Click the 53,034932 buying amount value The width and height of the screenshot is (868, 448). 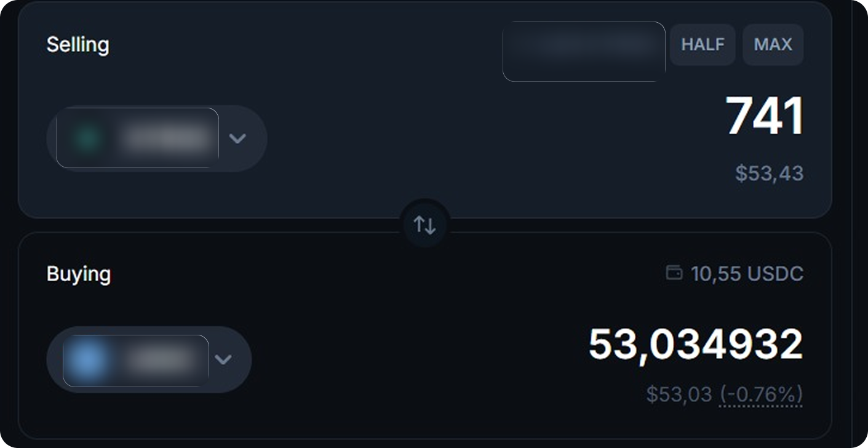coord(695,343)
